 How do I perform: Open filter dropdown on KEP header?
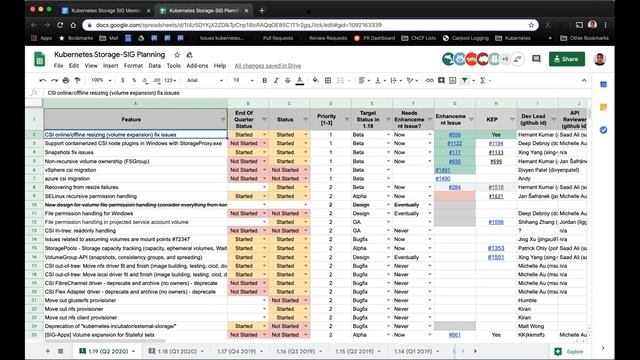(x=512, y=120)
